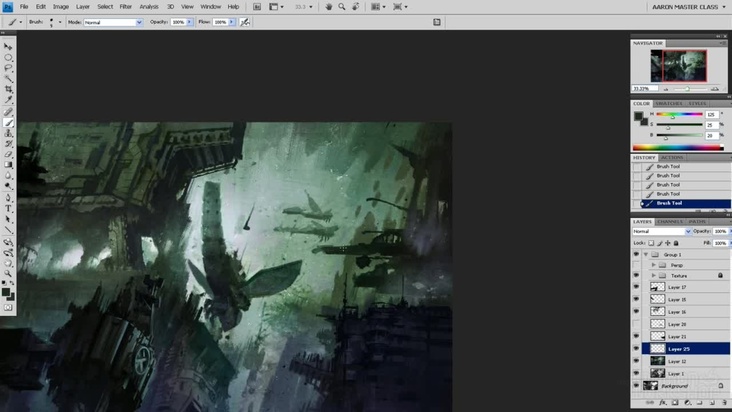Select the Lasso tool
This screenshot has height=412, width=732.
(8, 68)
